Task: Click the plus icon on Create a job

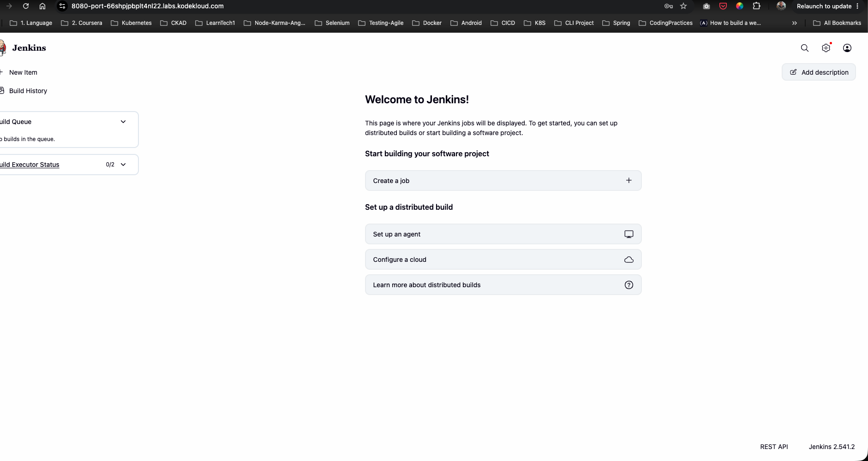Action: (x=629, y=180)
